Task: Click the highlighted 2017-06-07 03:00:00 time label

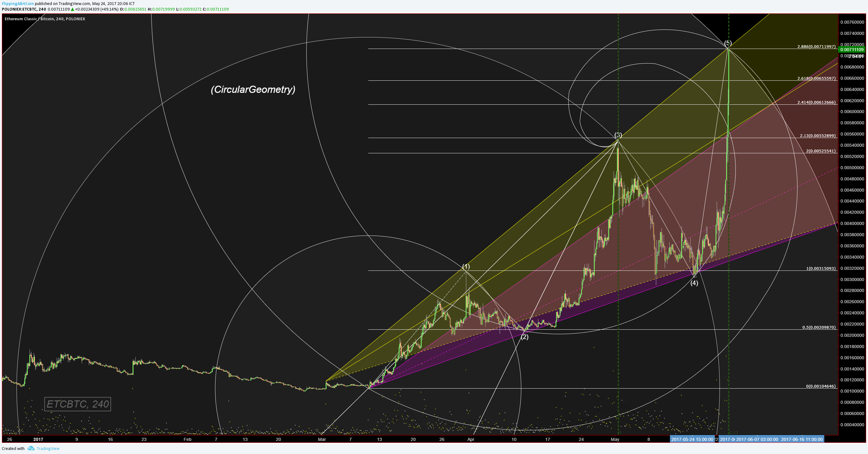Action: click(x=757, y=439)
